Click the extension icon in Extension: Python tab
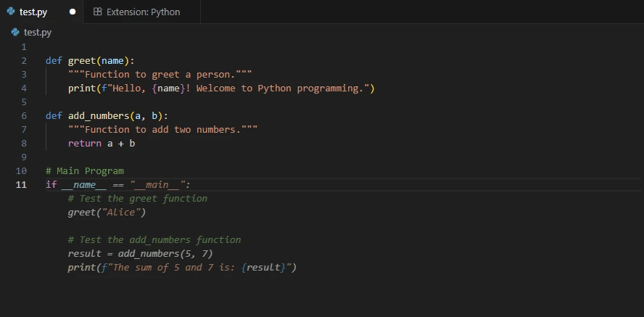 pyautogui.click(x=97, y=12)
